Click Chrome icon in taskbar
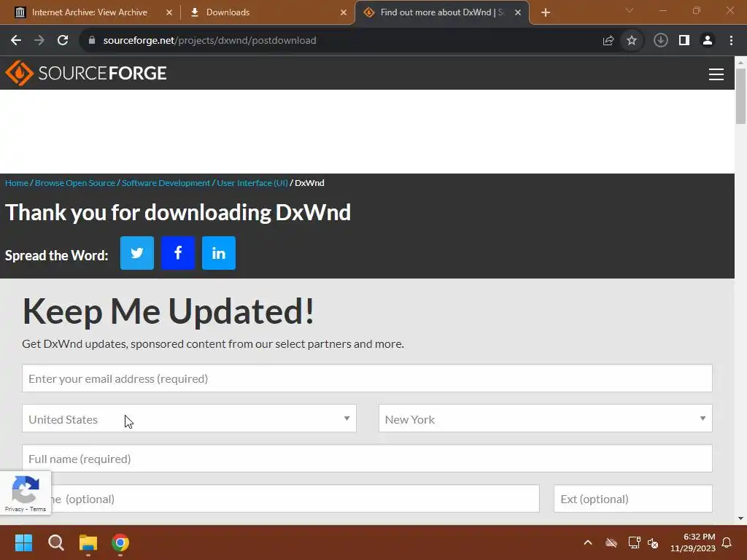The height and width of the screenshot is (560, 747). [120, 542]
